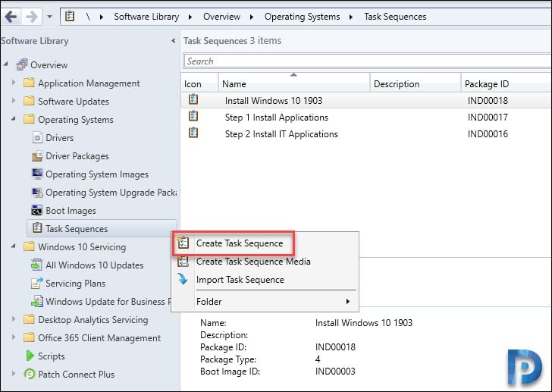Click the Import Task Sequence arrow icon
This screenshot has height=392, width=552.
pyautogui.click(x=183, y=279)
